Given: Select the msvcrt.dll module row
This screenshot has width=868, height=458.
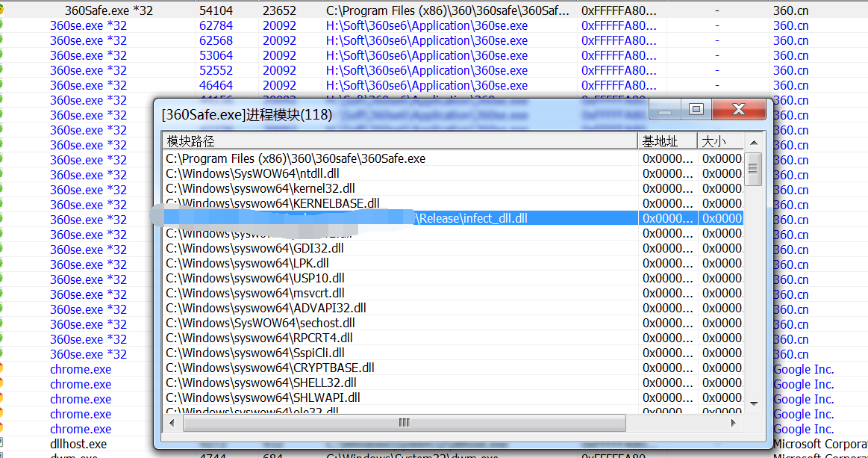Looking at the screenshot, I should click(453, 294).
